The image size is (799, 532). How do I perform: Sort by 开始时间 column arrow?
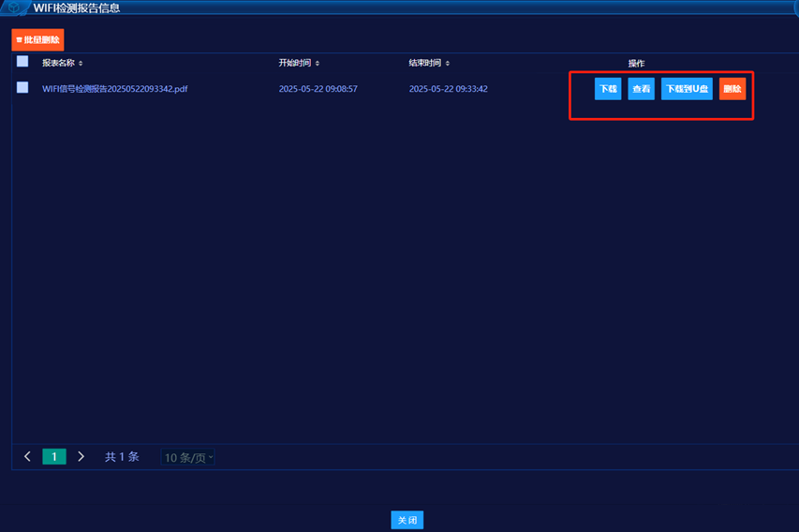pyautogui.click(x=318, y=63)
